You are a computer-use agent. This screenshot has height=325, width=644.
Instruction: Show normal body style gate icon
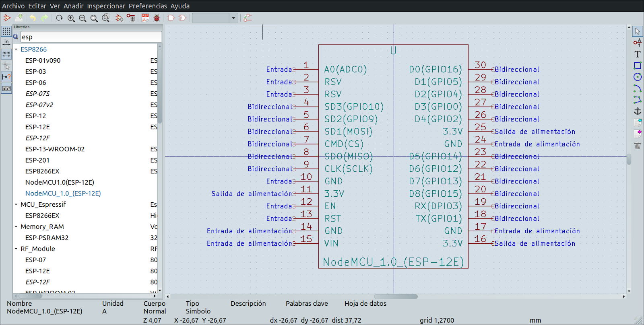point(171,18)
